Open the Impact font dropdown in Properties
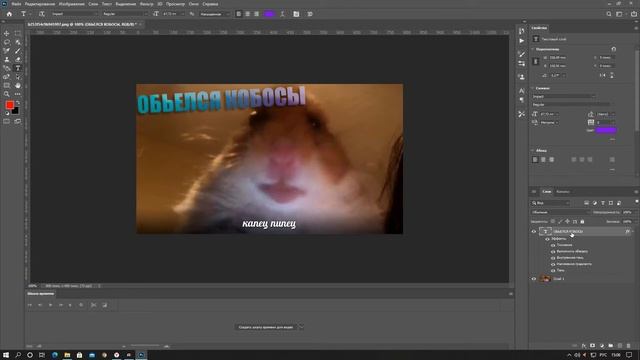The image size is (640, 360). click(x=564, y=97)
